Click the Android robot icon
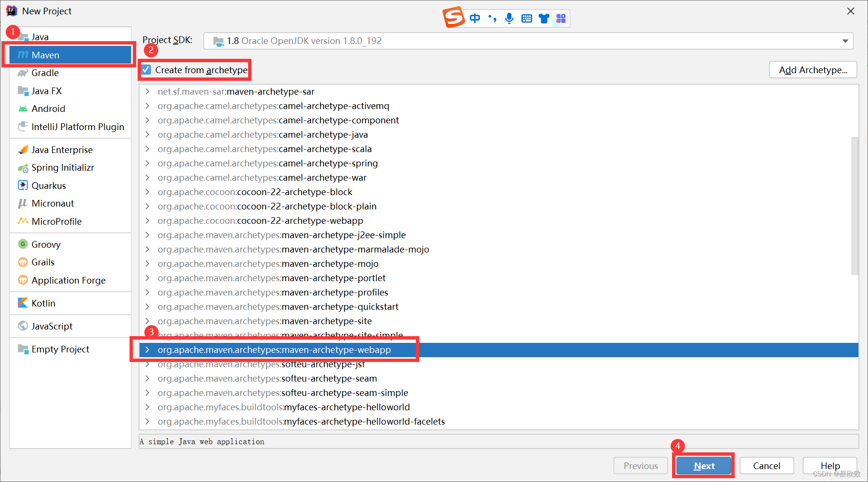Screen dimensions: 868x482 pos(22,109)
